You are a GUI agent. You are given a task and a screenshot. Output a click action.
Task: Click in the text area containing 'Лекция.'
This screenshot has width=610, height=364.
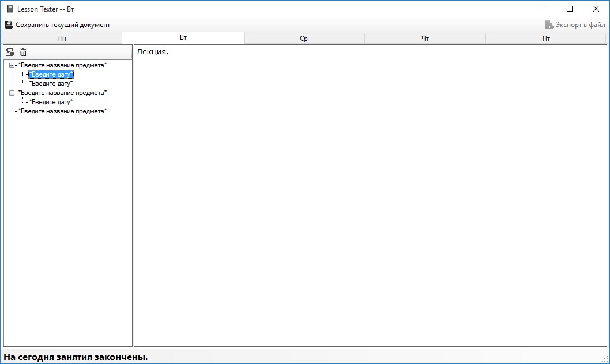point(370,195)
